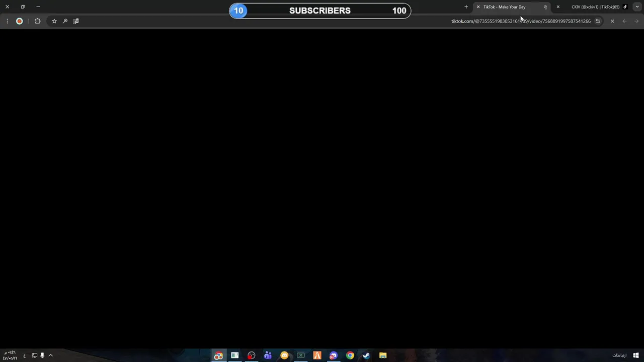Click the yellow round taskbar icon

point(284,355)
